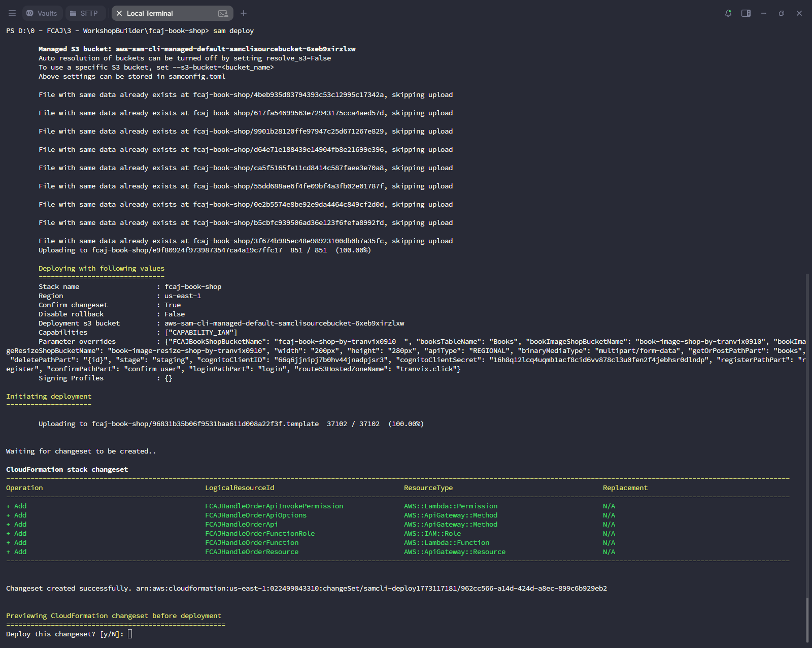Click the FCAJHandleOrderResource text
The width and height of the screenshot is (812, 648).
[252, 552]
